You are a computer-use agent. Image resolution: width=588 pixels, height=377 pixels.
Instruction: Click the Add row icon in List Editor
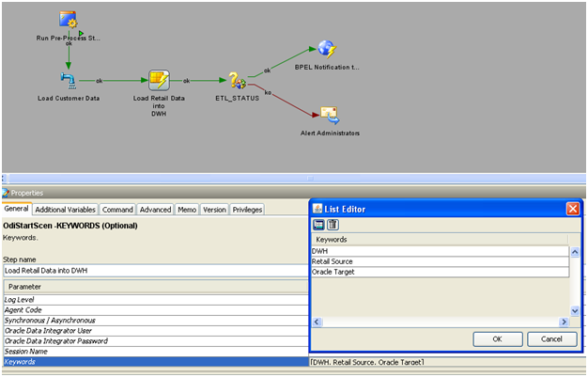click(318, 225)
